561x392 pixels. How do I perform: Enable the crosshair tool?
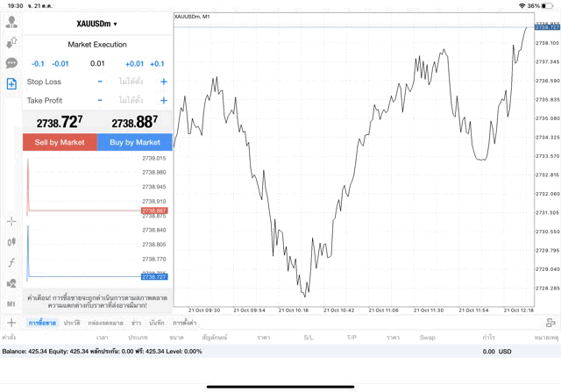(x=12, y=221)
